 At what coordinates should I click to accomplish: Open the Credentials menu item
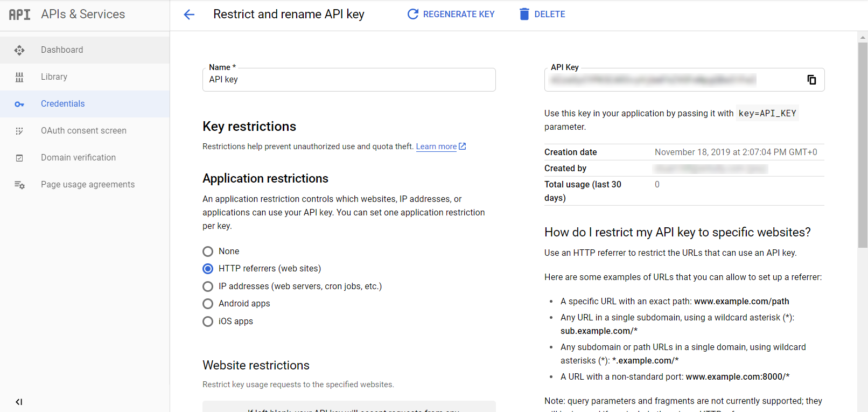[85, 104]
